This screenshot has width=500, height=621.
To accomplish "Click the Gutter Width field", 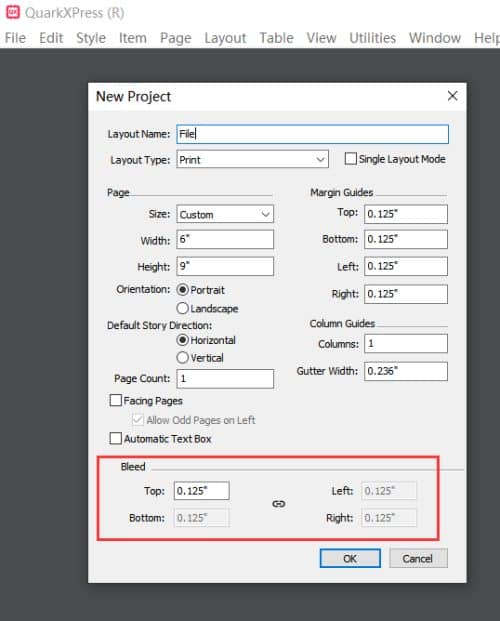I will tap(406, 371).
